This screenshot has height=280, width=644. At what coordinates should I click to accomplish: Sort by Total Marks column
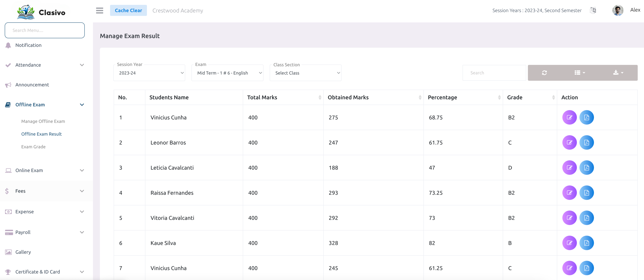pos(283,97)
